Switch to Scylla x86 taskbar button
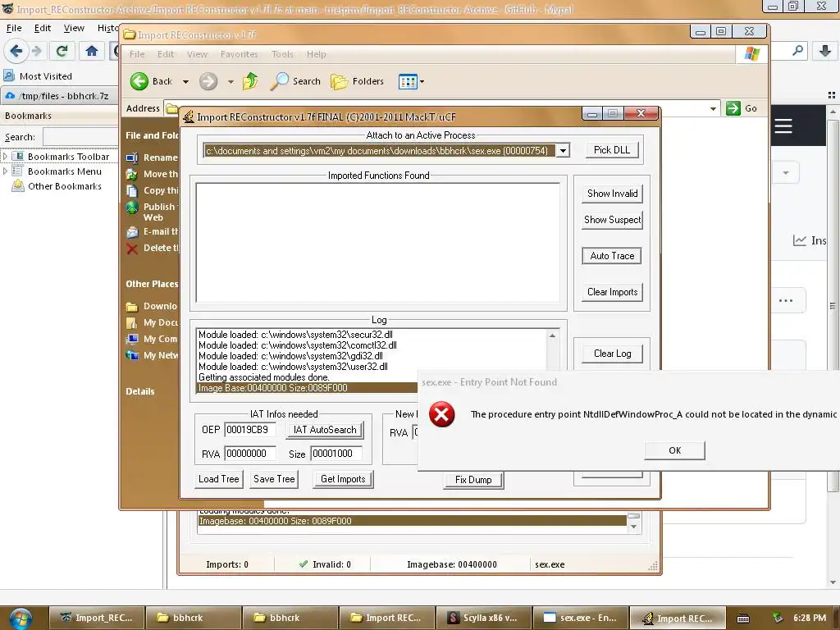The image size is (840, 630). point(484,618)
